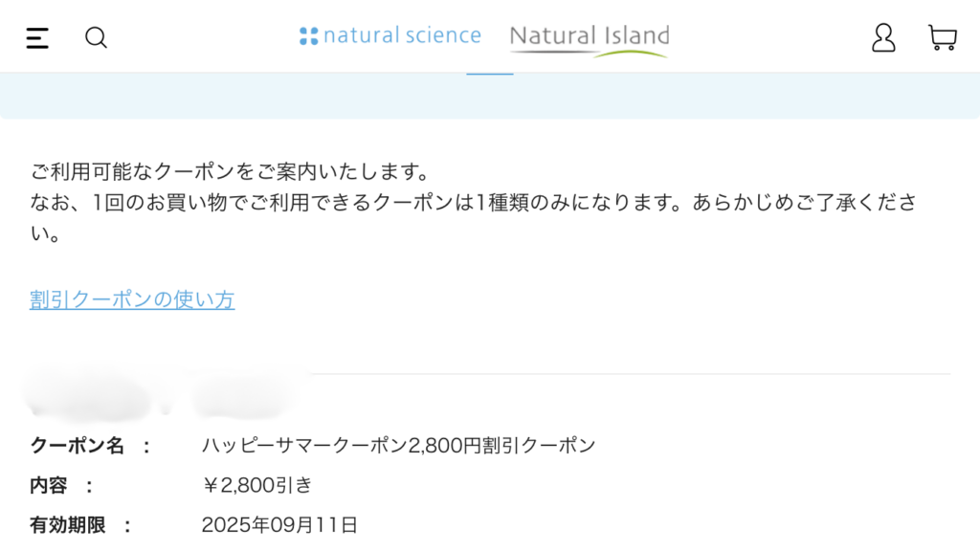
Task: Open the 割引クーポンの使い方 link
Action: coord(132,299)
